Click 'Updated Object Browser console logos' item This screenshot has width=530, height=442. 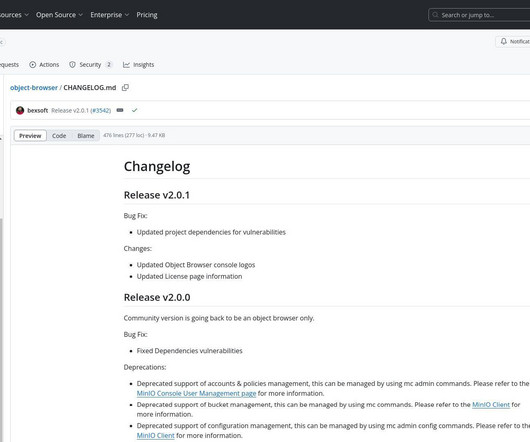coord(196,265)
